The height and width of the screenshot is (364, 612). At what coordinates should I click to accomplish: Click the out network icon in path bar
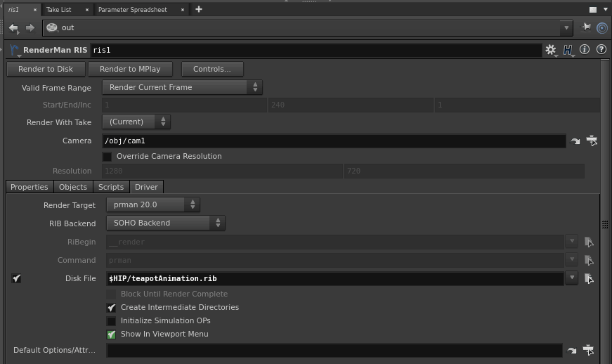click(x=51, y=27)
